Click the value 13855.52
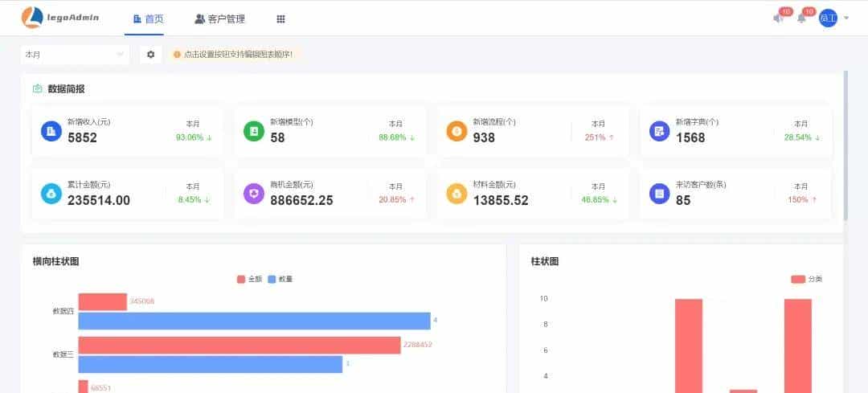Image resolution: width=868 pixels, height=393 pixels. coord(501,200)
